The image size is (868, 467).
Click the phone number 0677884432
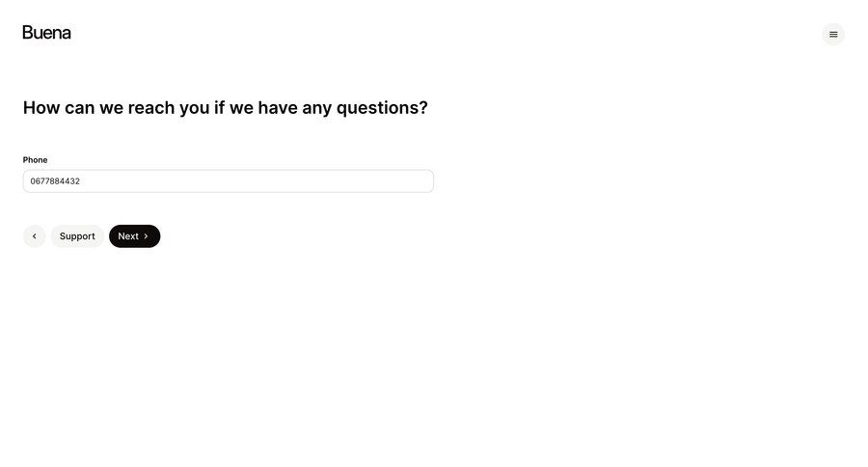(55, 181)
